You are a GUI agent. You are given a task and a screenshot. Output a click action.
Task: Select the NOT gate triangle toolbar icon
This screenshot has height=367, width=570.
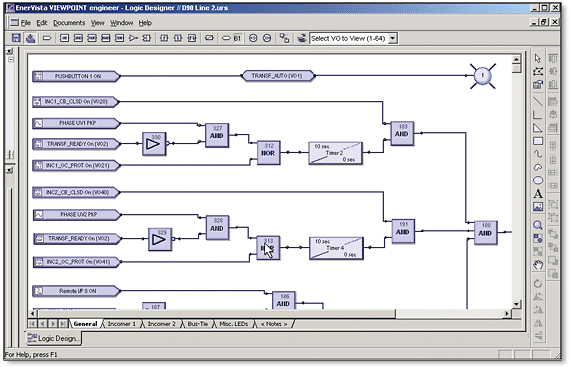point(133,38)
